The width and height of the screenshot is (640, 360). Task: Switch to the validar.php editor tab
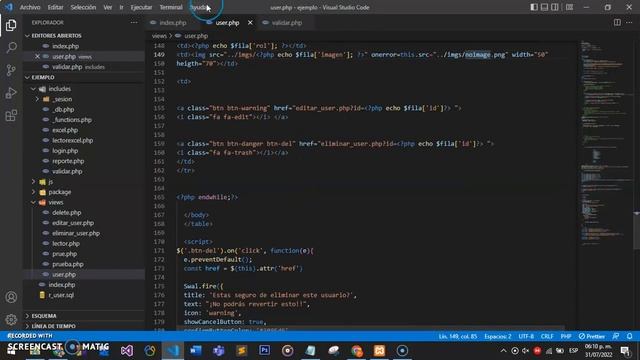coord(287,22)
